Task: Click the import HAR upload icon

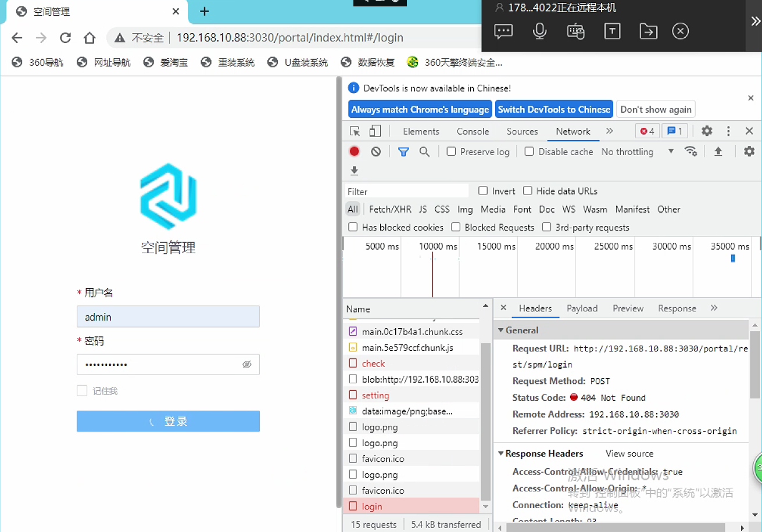Action: click(x=718, y=152)
